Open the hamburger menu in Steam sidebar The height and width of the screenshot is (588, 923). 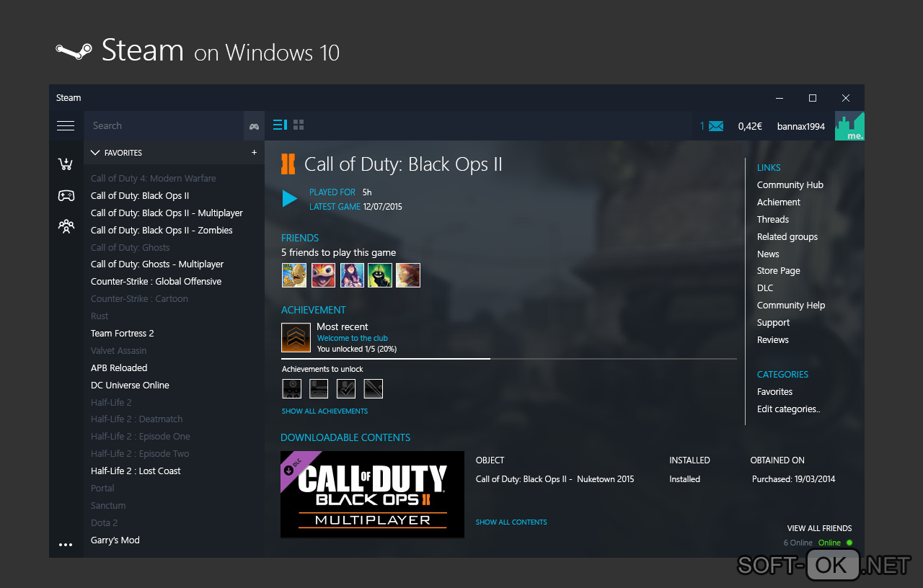click(66, 126)
